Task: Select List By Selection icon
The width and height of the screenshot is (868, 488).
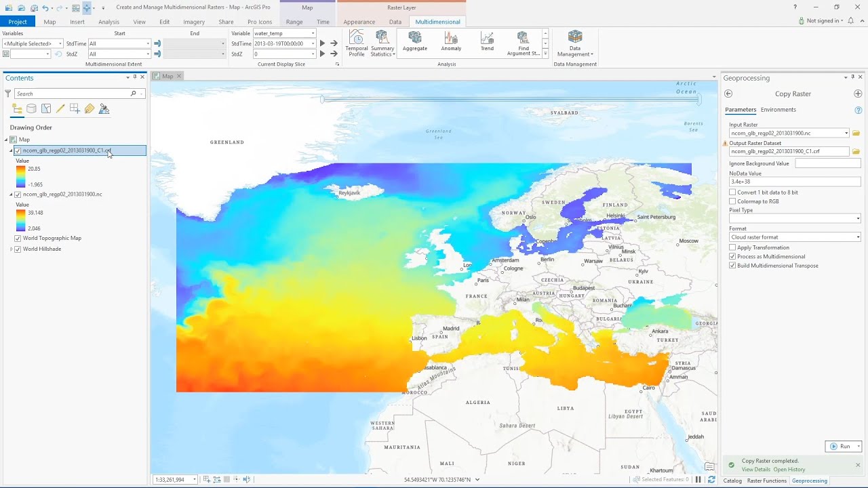Action: 46,108
